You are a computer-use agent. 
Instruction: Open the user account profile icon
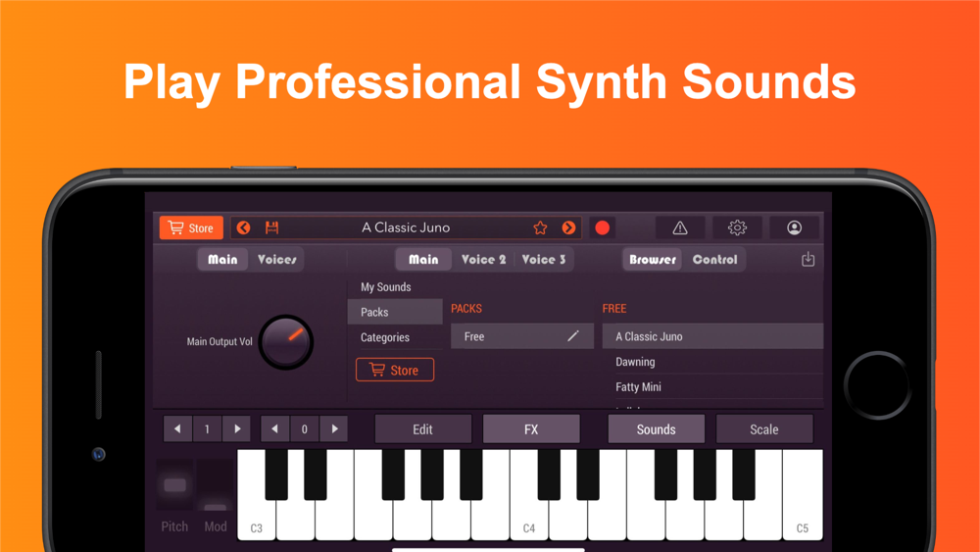(795, 228)
